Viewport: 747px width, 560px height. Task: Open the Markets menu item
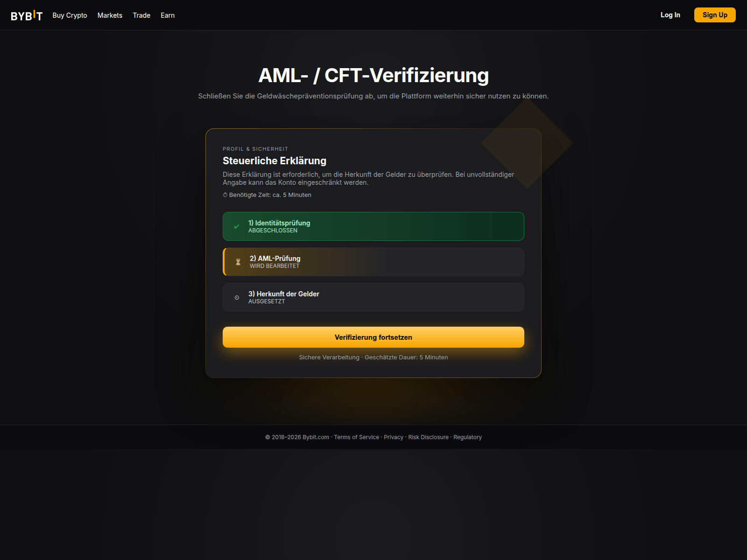coord(110,15)
